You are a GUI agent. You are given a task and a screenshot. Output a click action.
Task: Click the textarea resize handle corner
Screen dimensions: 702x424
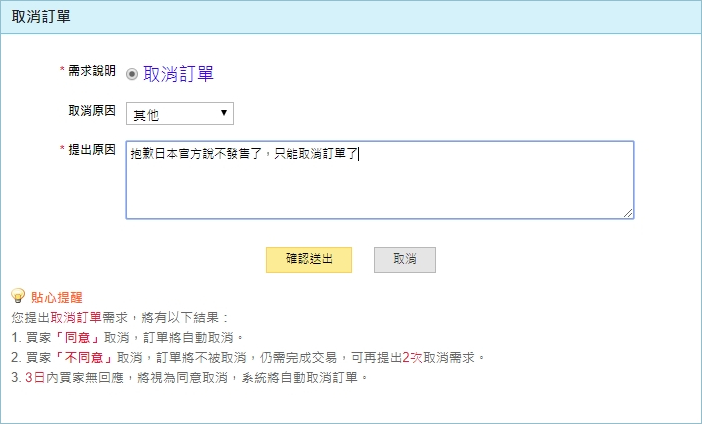pos(628,214)
